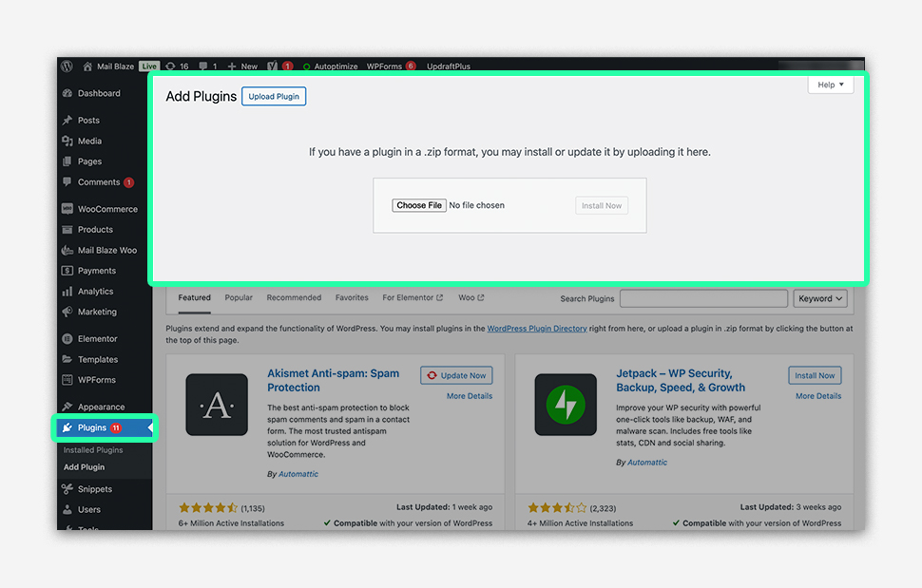
Task: Open the WordPress Plugin Directory link
Action: 537,329
